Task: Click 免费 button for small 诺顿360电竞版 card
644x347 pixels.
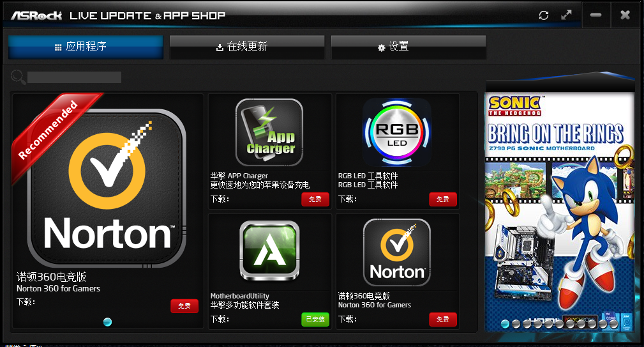Action: coord(443,320)
